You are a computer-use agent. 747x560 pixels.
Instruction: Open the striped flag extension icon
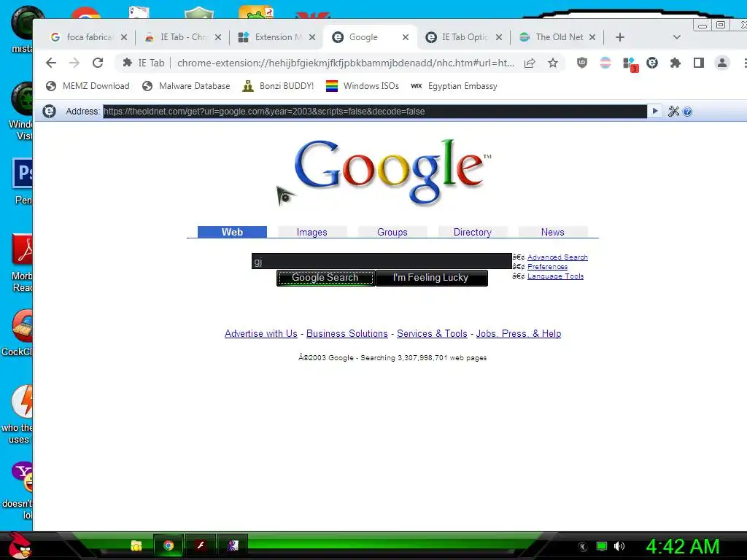tap(605, 63)
